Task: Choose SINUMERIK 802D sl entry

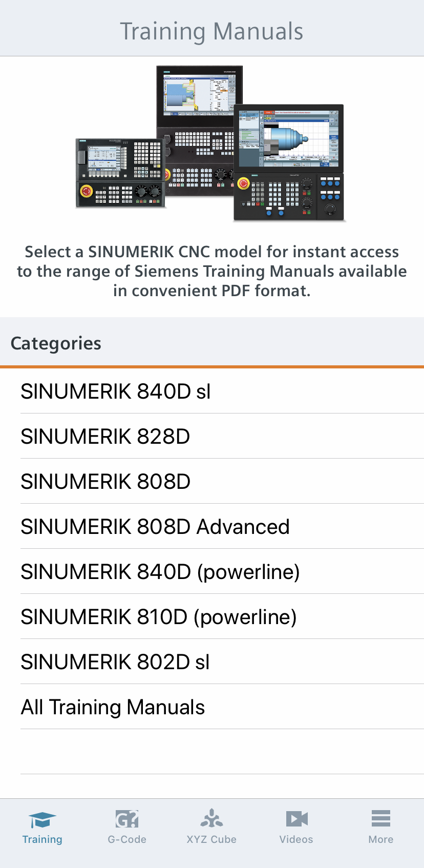Action: [x=212, y=662]
